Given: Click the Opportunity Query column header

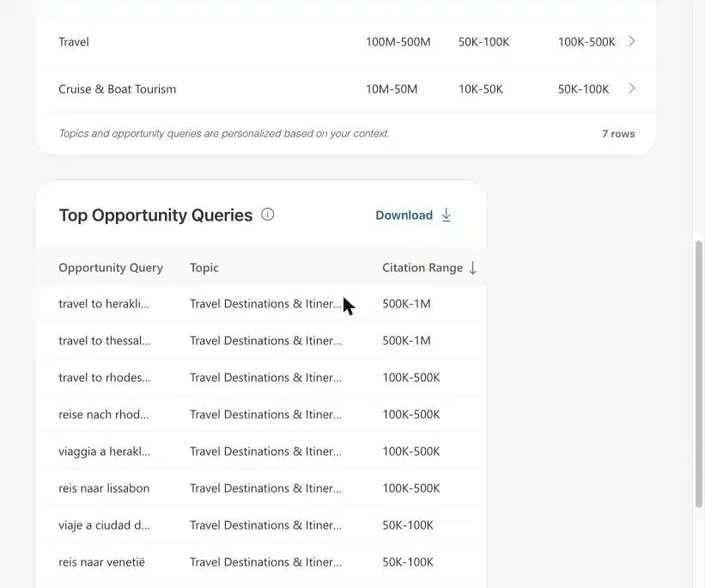Looking at the screenshot, I should click(111, 268).
